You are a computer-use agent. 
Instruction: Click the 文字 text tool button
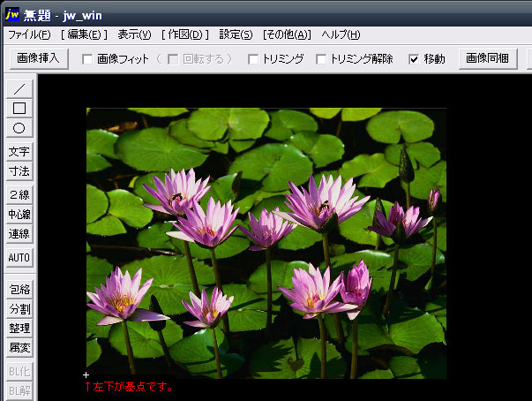(19, 152)
